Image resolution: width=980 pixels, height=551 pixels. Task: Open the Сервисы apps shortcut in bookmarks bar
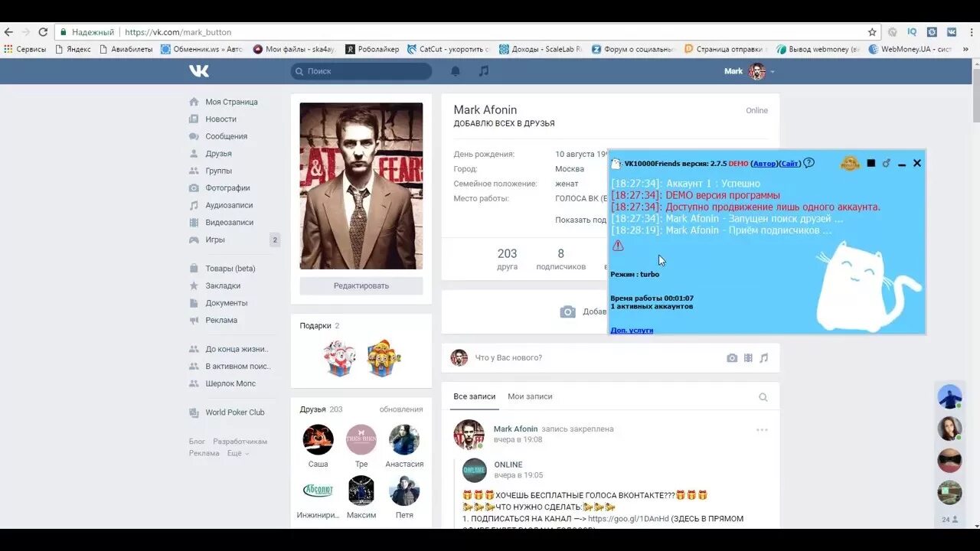(24, 49)
